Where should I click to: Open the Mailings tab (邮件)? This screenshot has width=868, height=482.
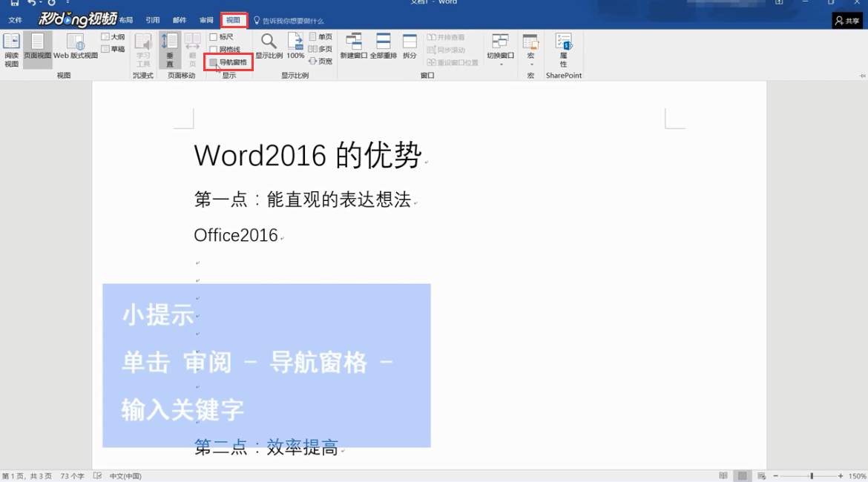(180, 21)
